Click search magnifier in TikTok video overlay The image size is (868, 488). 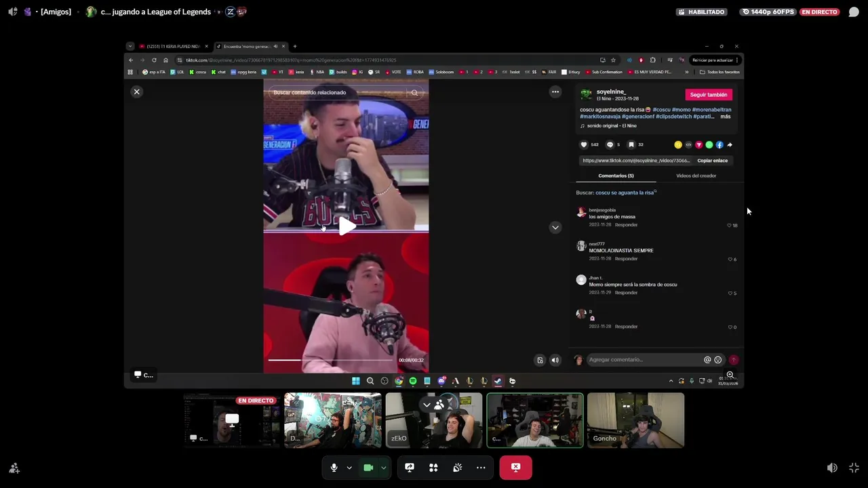414,93
